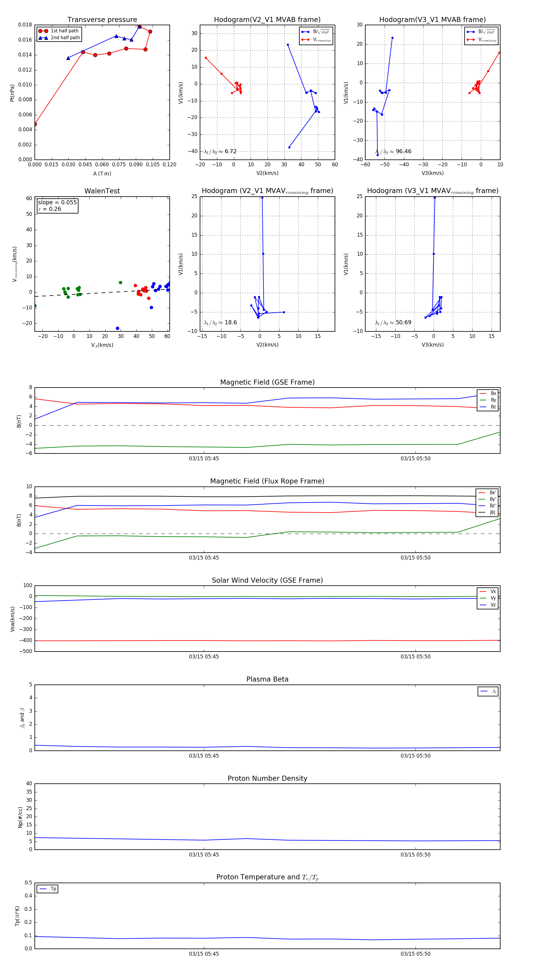535x980 pixels.
Task: Click the 'WalenTest' plot title
Action: pyautogui.click(x=102, y=191)
